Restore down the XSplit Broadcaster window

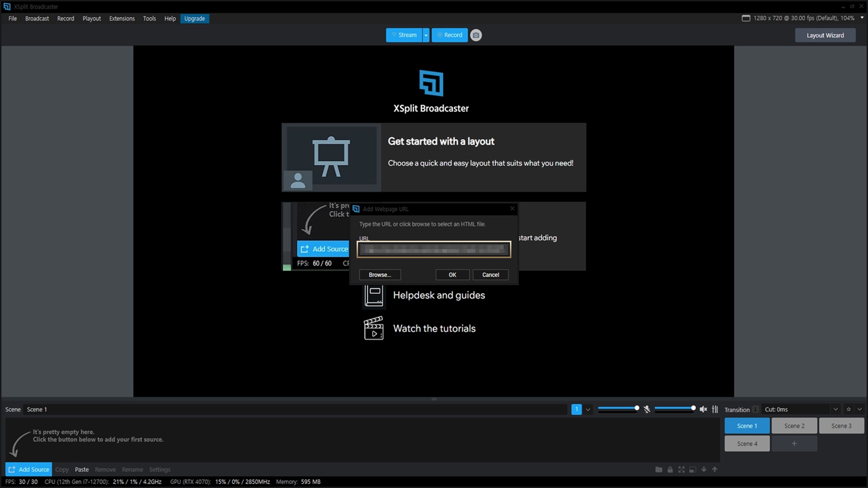coord(852,7)
